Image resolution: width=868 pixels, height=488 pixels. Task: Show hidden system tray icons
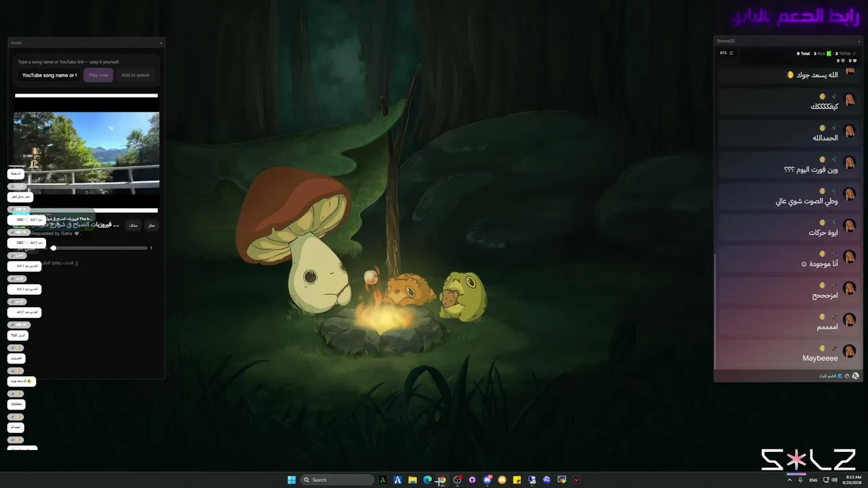[x=789, y=480]
